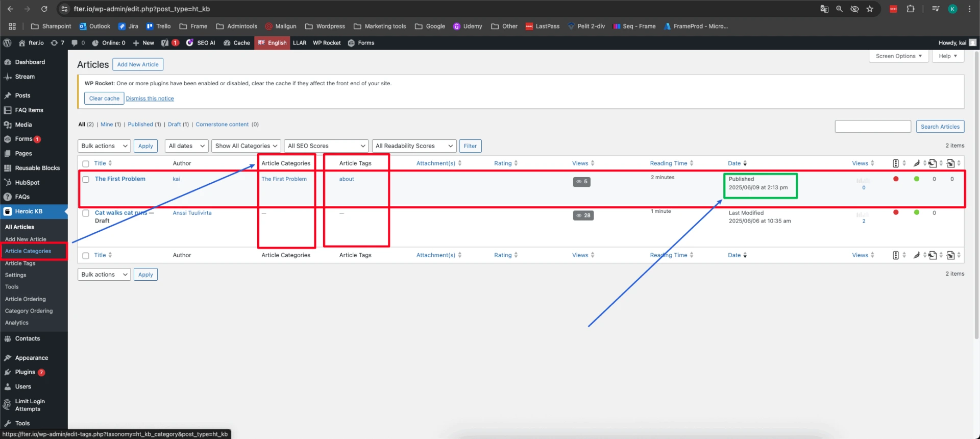Open the All SEO Scores dropdown
Screen dimensions: 980x439
326,146
